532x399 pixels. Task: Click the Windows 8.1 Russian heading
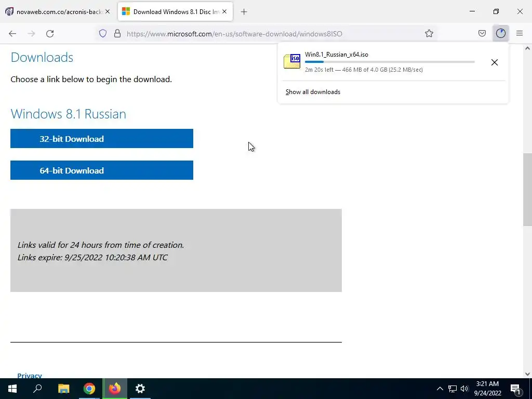pos(68,114)
